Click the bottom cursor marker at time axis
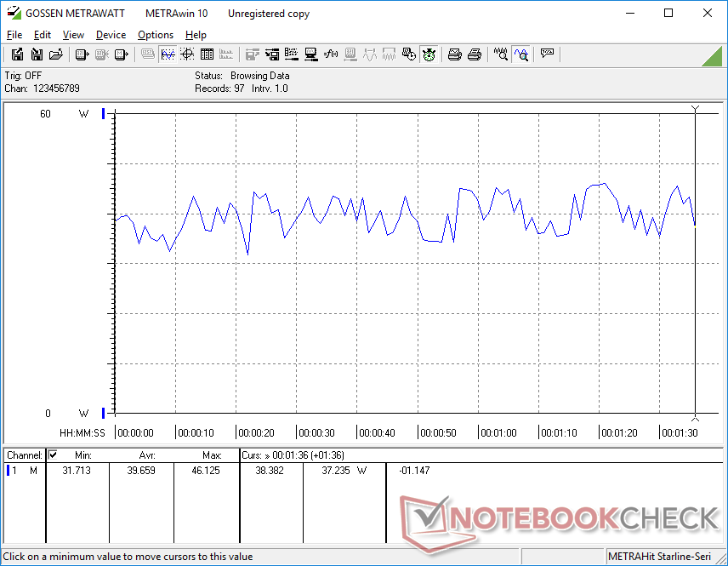Image resolution: width=728 pixels, height=566 pixels. click(695, 417)
